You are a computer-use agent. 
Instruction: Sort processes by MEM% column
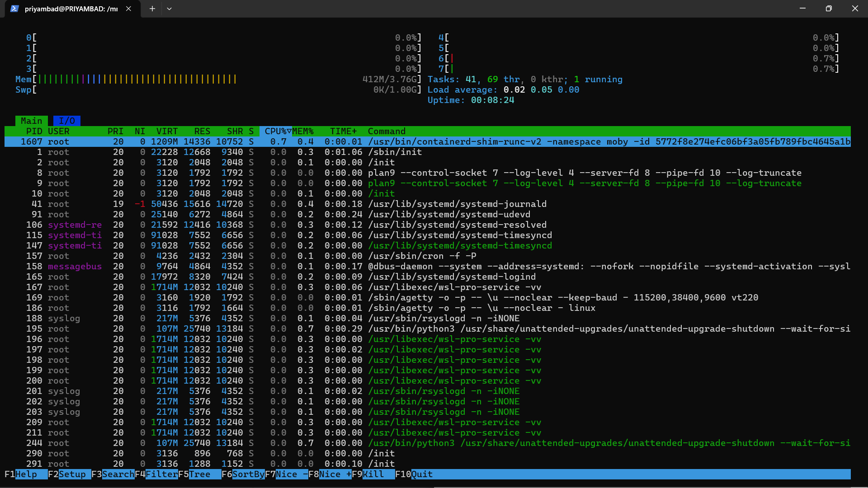(302, 131)
